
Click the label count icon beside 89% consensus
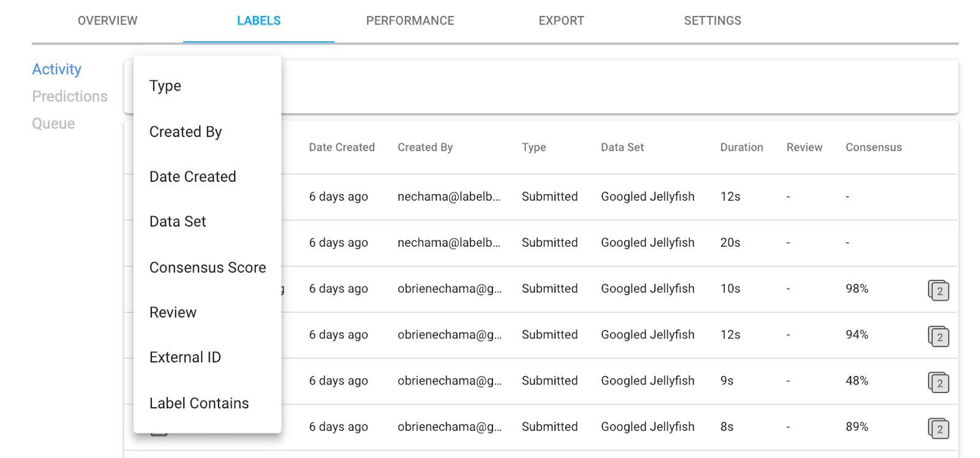tap(938, 428)
